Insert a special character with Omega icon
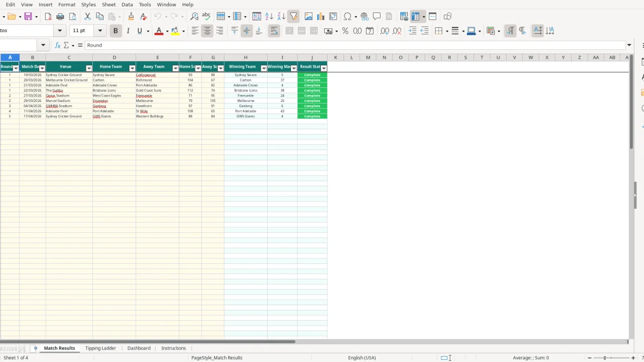The height and width of the screenshot is (362, 644). coord(348,17)
